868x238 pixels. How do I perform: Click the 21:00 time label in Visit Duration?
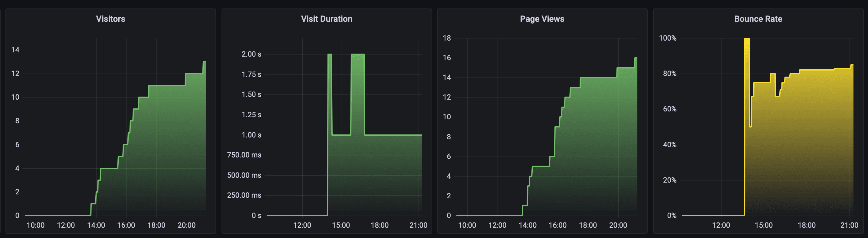click(x=418, y=225)
